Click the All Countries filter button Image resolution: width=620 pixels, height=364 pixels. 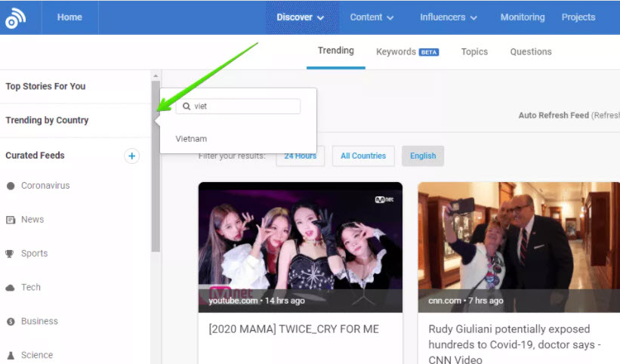click(363, 156)
